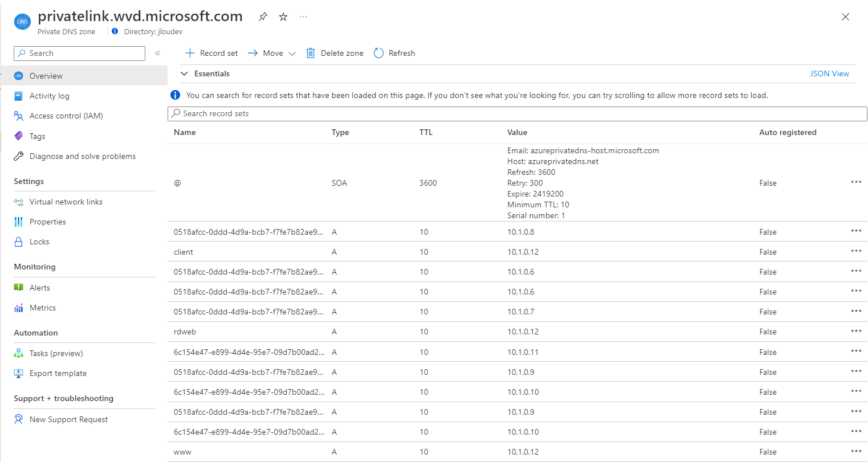
Task: Sort by the Name column header
Action: pos(185,132)
